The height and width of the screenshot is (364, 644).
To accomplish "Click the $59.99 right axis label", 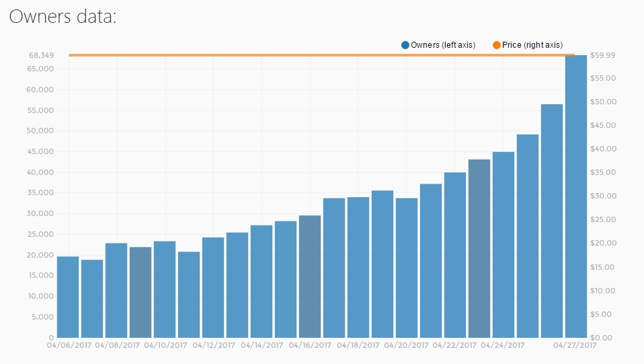I will pos(602,56).
